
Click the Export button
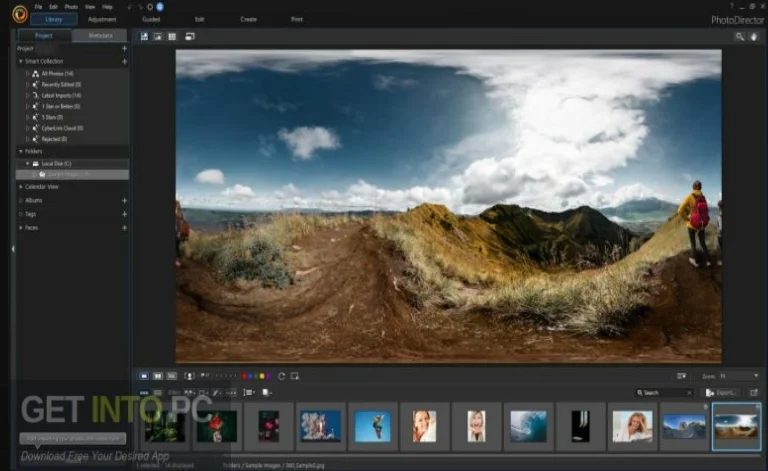[x=720, y=393]
